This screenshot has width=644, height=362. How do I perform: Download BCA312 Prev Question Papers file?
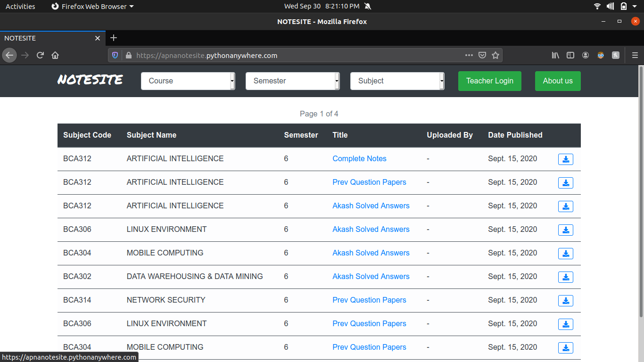[x=566, y=183]
